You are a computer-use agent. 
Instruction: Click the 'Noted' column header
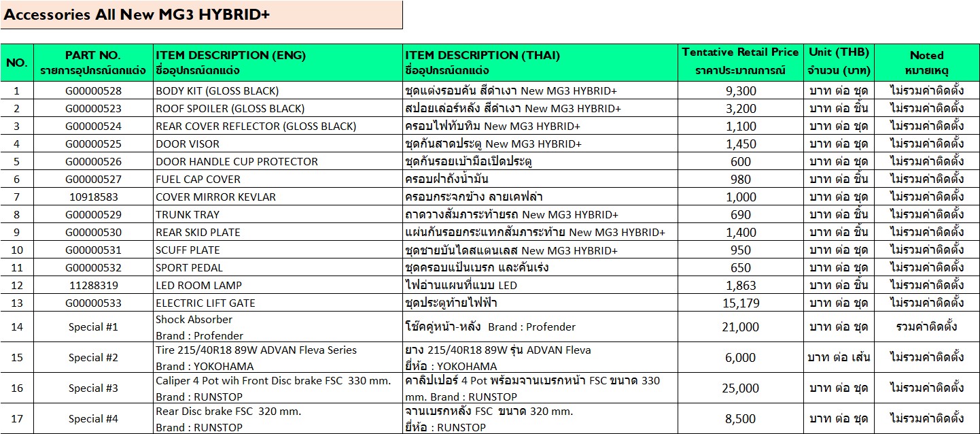(x=927, y=63)
